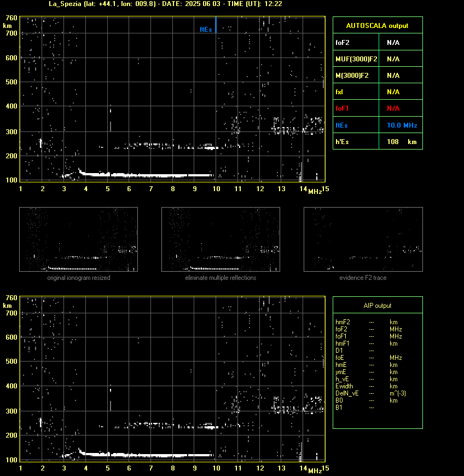The image size is (464, 476).
Task: Click the m^(-3) unit in AIP output
Action: [x=398, y=393]
